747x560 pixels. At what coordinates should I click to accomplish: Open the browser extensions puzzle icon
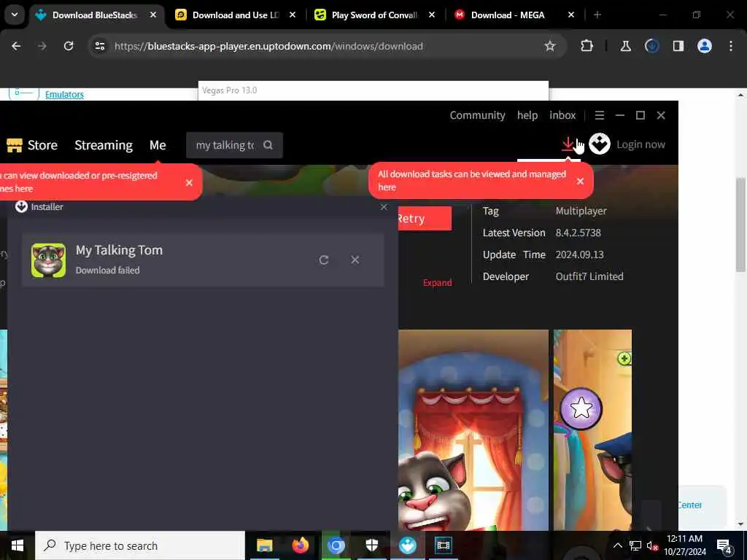click(587, 46)
